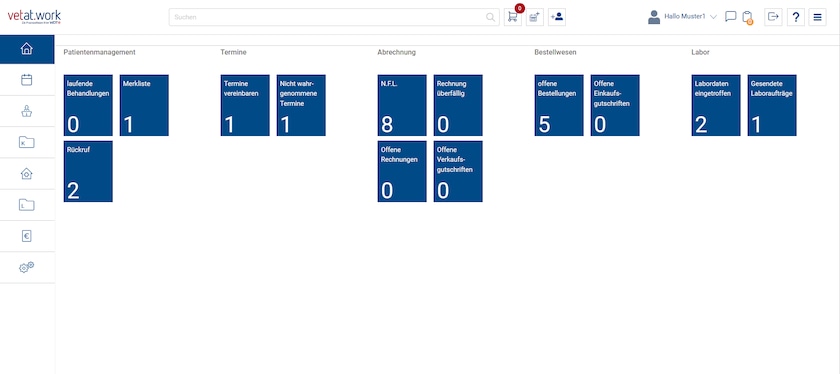This screenshot has width=840, height=374.
Task: Open the chat messages icon
Action: pyautogui.click(x=730, y=17)
